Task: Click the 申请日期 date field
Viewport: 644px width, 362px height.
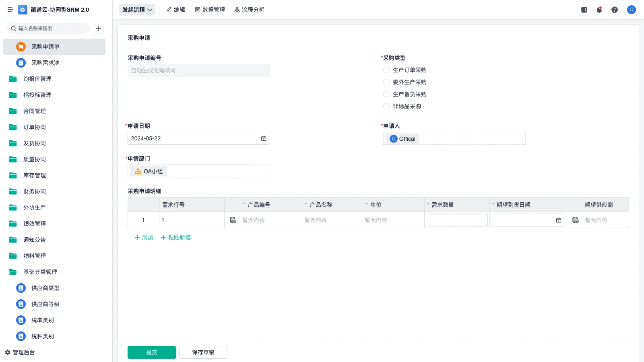Action: pos(199,138)
